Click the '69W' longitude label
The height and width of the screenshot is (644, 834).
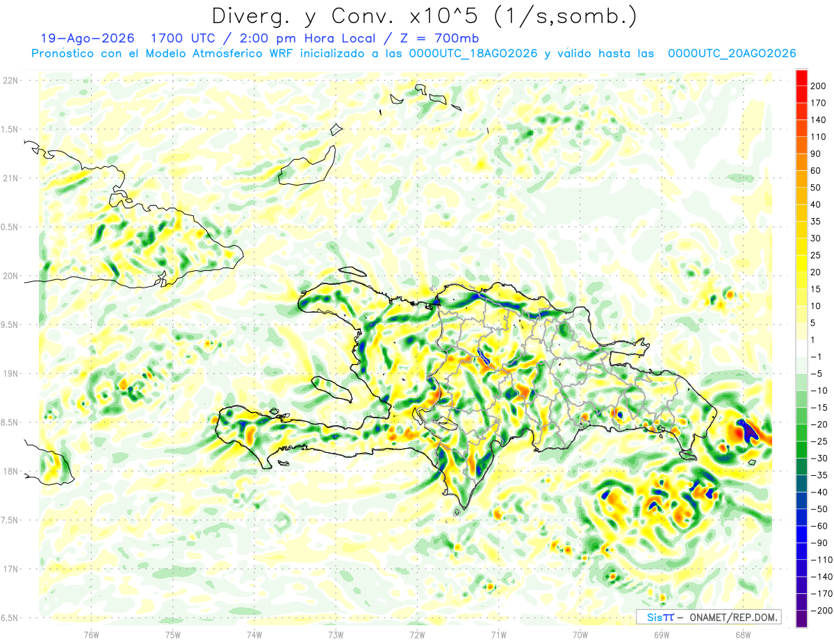pyautogui.click(x=662, y=635)
